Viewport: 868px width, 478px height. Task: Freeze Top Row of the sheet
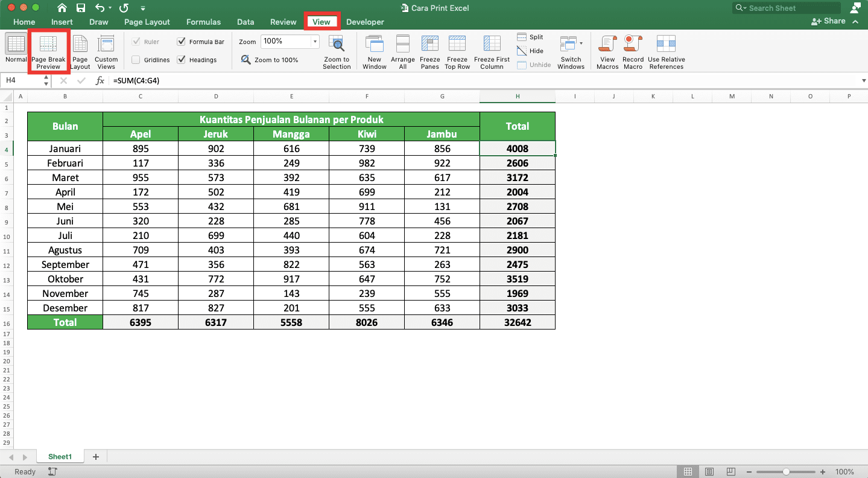tap(457, 52)
